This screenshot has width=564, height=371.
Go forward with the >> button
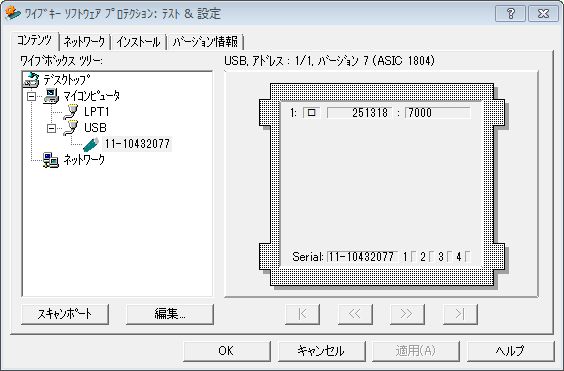coord(407,314)
